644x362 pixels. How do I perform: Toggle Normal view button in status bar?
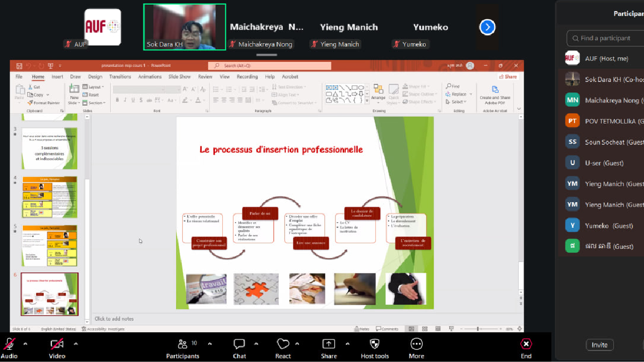coord(412,329)
